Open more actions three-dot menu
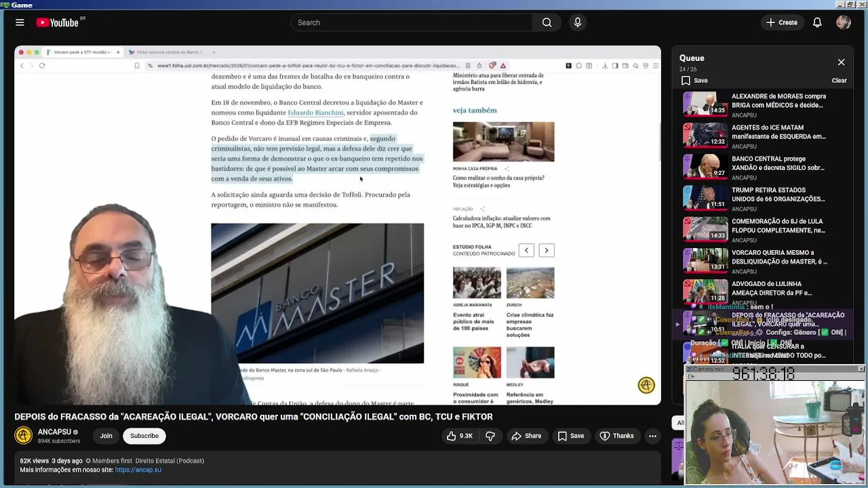The width and height of the screenshot is (868, 488). [652, 436]
